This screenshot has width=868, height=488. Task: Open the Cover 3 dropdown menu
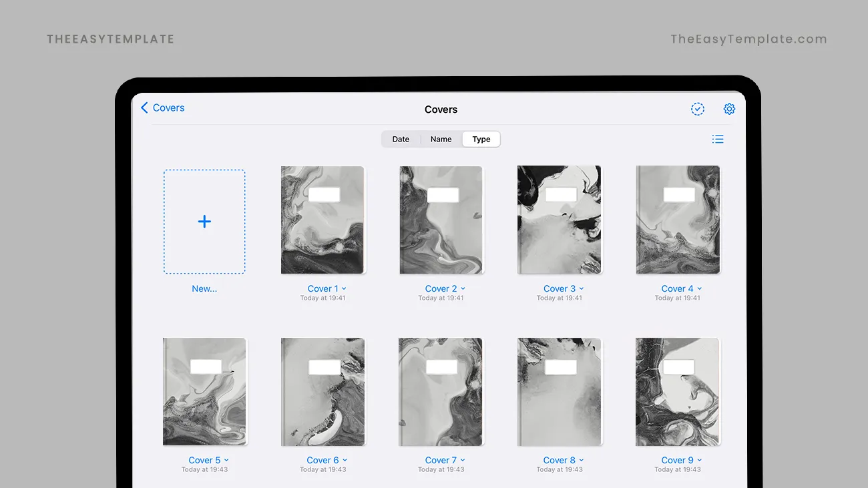tap(582, 289)
